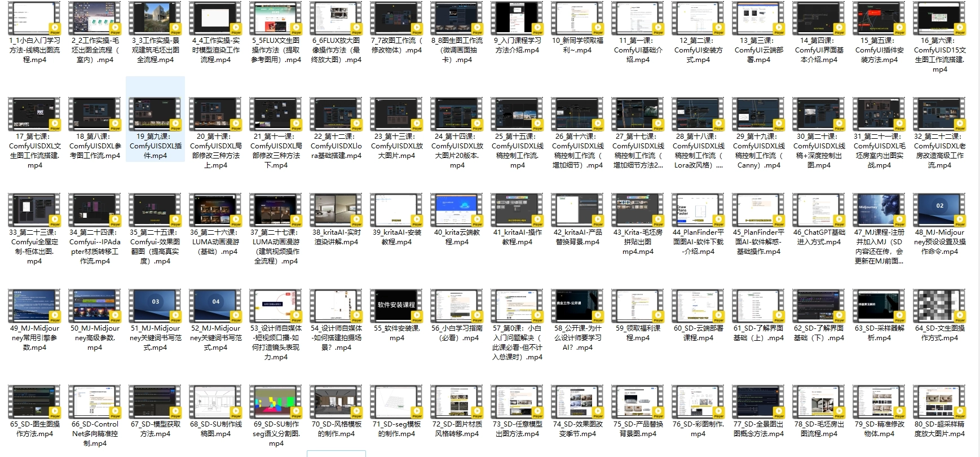Select the 3_3工作实操 landscape video thumbnail
The width and height of the screenshot is (980, 457).
(155, 19)
